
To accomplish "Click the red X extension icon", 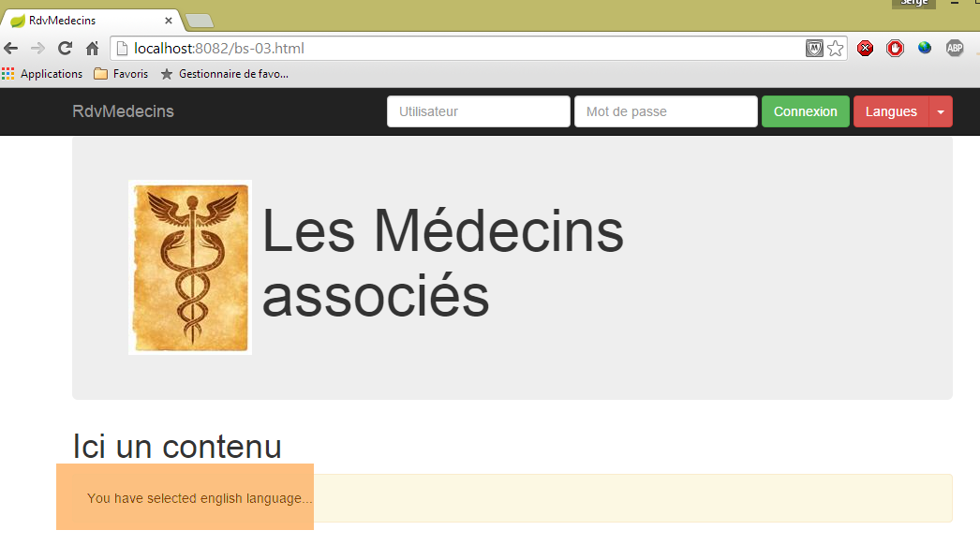I will [865, 48].
